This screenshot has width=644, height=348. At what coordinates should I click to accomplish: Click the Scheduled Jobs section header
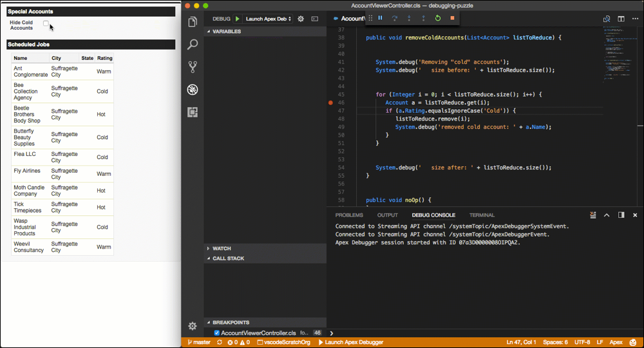(91, 44)
